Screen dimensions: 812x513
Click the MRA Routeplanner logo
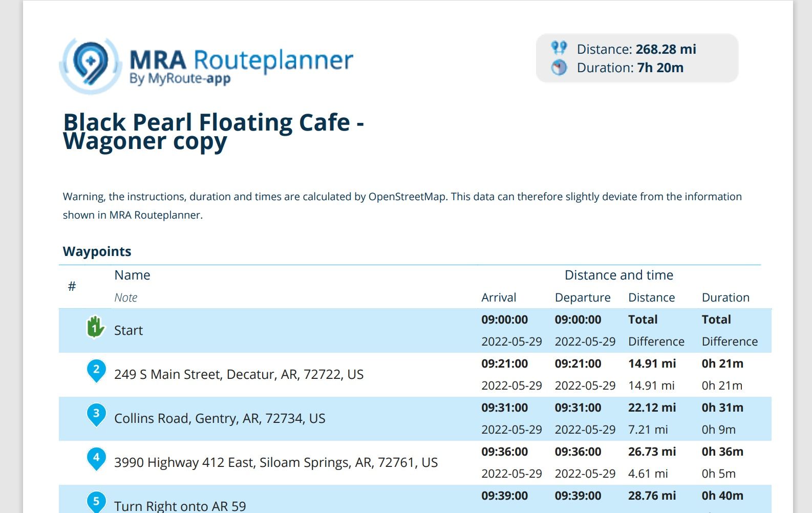point(206,66)
